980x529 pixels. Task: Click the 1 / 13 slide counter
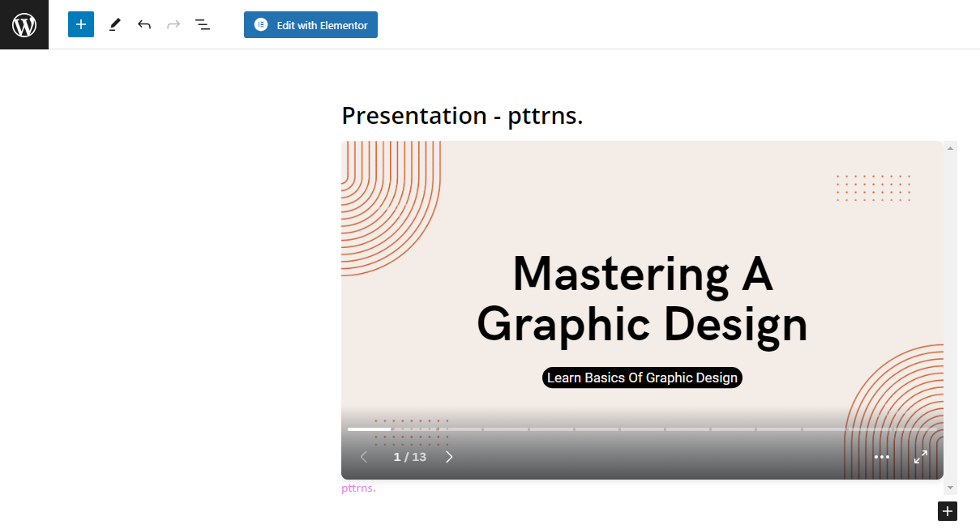coord(409,457)
